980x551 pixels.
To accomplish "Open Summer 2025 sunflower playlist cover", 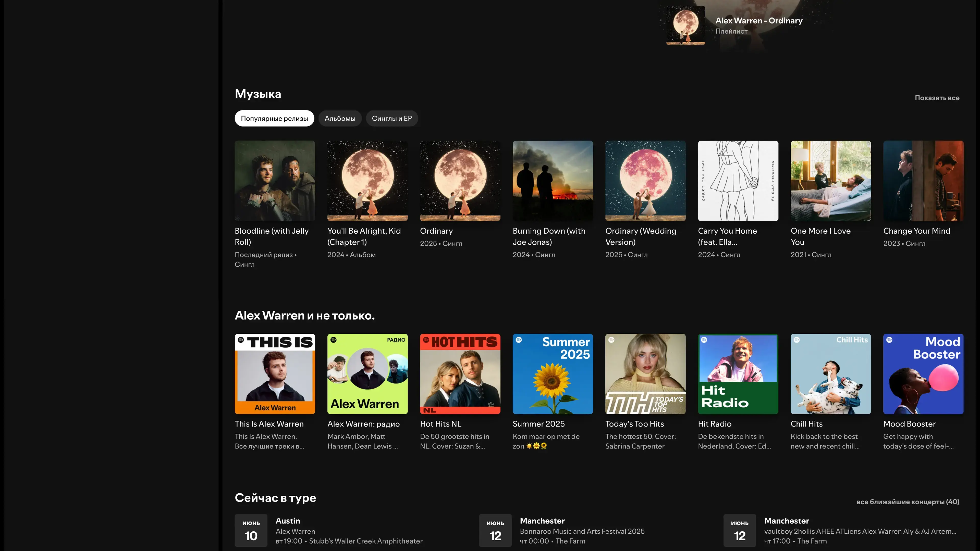I will 552,374.
